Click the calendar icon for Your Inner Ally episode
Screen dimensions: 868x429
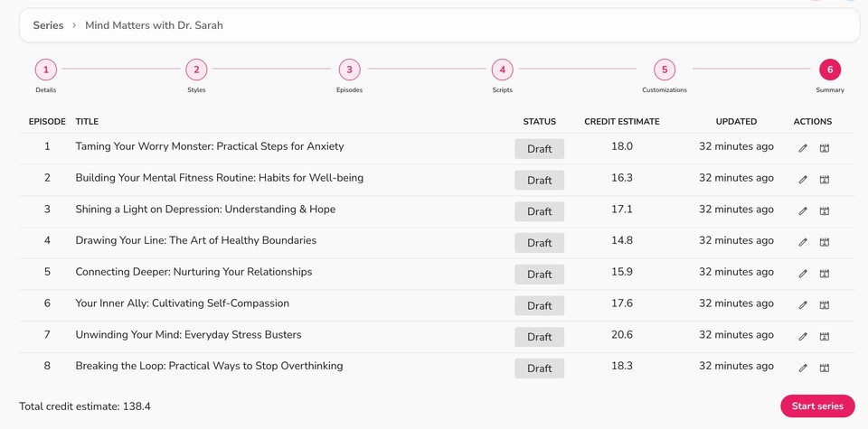tap(825, 305)
